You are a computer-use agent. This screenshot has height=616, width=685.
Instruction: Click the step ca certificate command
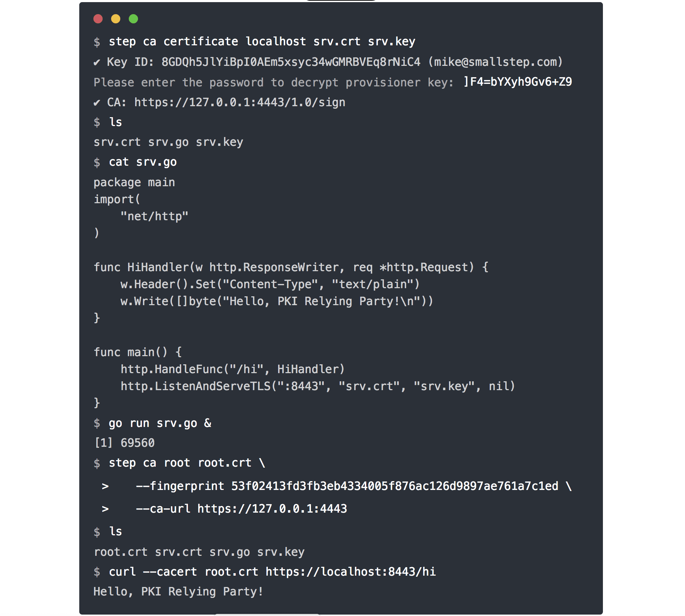[x=262, y=42]
